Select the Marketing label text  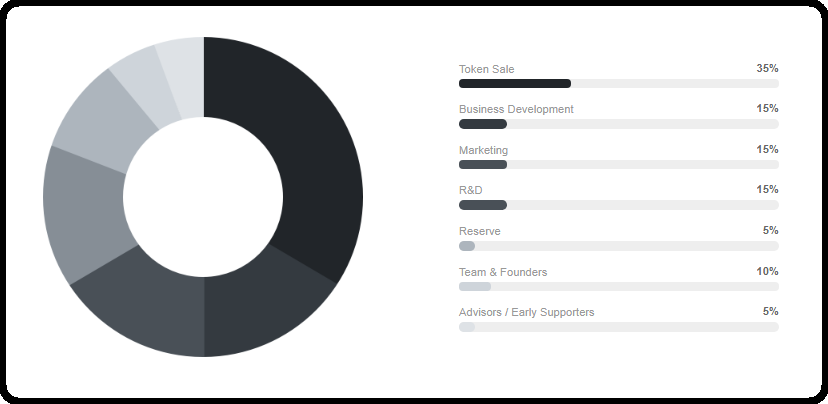pos(483,150)
